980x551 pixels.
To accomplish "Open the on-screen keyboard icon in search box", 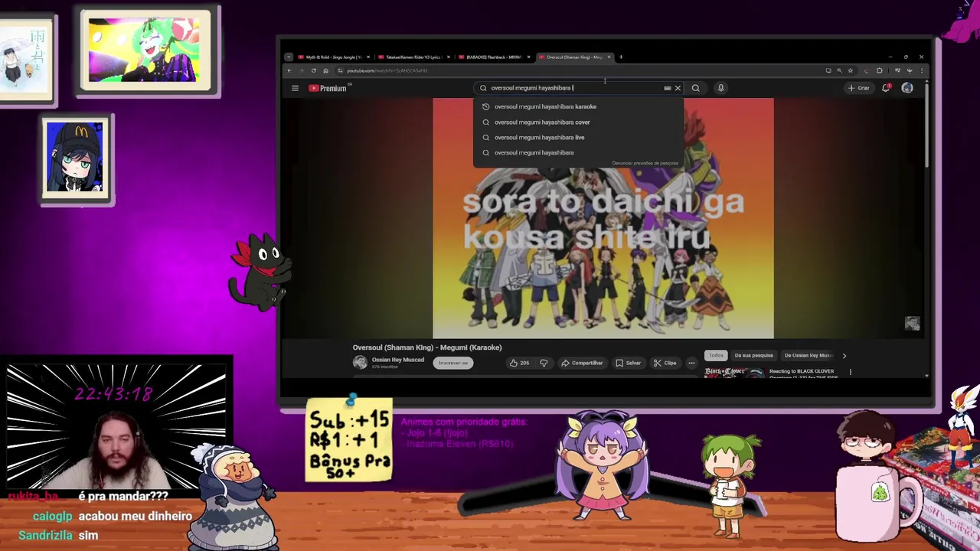I will 667,88.
